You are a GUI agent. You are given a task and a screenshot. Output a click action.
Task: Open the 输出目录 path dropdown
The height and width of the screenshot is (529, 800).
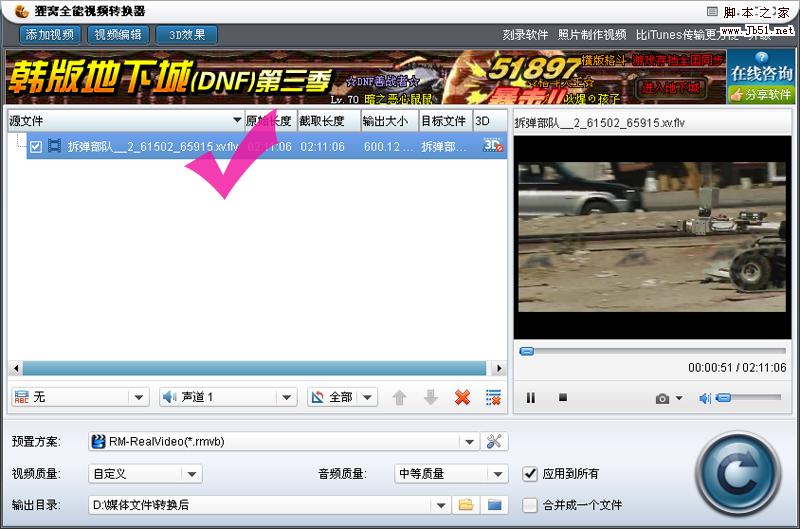[441, 506]
